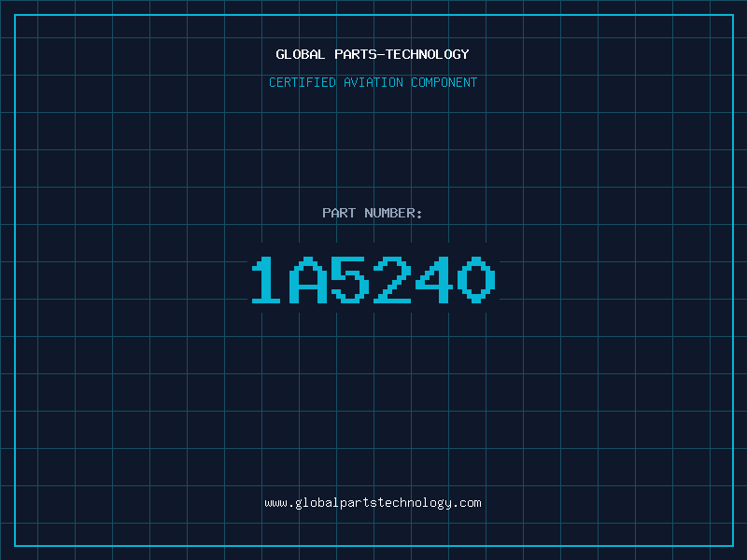Screen dimensions: 747x560
Task: Click the PART NUMBER: label
Action: click(x=372, y=213)
